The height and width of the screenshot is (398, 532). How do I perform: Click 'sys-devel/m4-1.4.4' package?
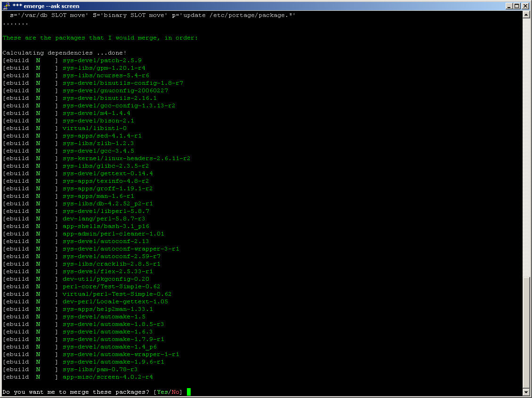click(97, 113)
